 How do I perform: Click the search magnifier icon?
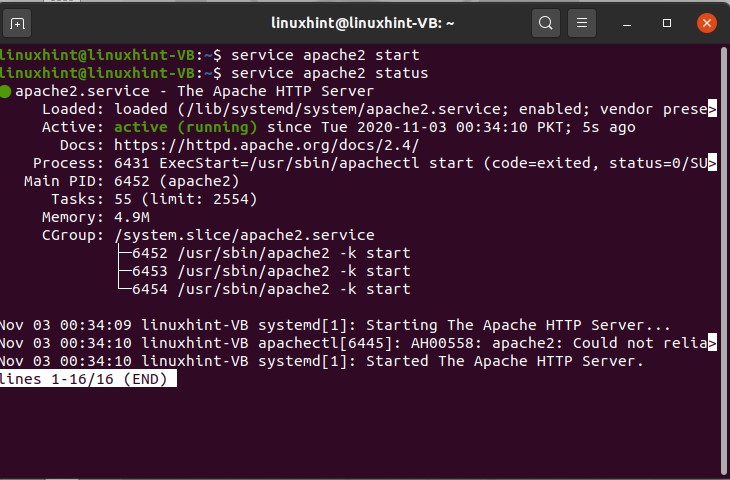tap(545, 22)
